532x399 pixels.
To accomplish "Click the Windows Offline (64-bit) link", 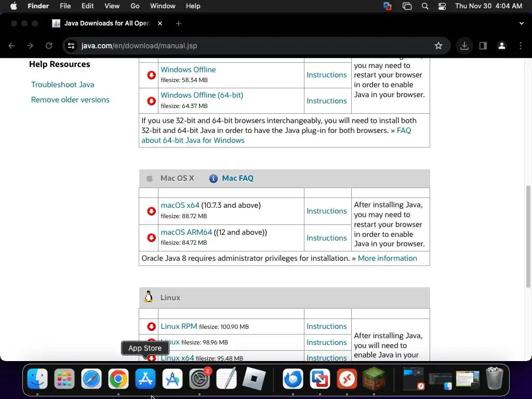I will click(x=202, y=95).
